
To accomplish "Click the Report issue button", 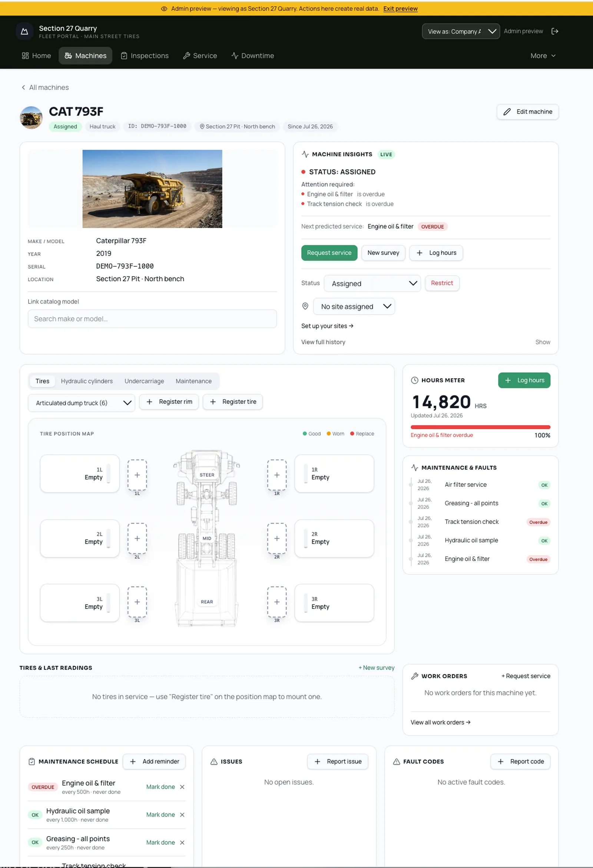I will (x=337, y=762).
